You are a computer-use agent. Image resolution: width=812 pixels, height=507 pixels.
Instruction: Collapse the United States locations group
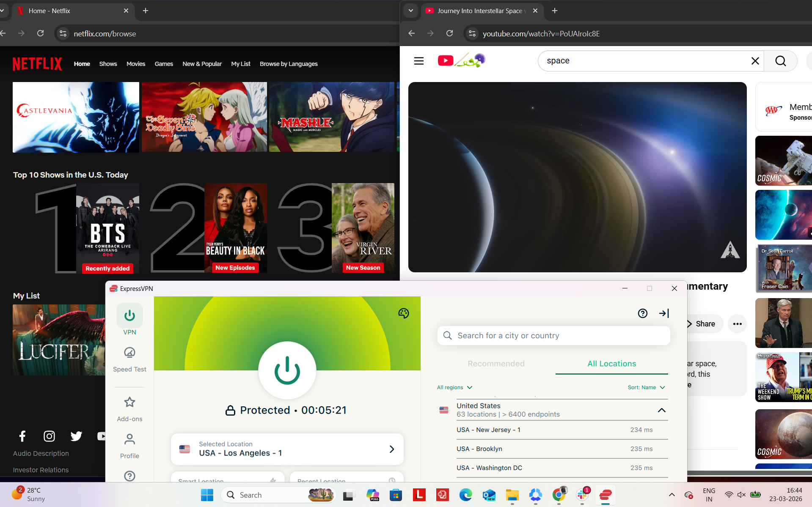click(661, 410)
